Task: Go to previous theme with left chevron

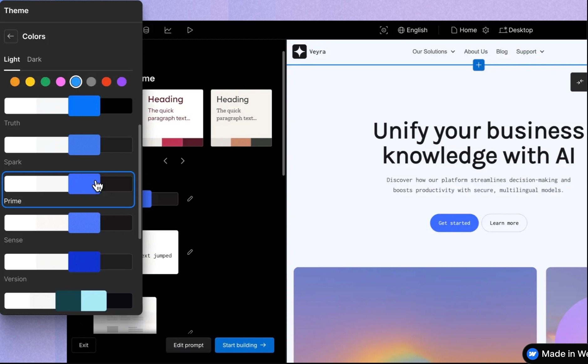Action: point(166,161)
